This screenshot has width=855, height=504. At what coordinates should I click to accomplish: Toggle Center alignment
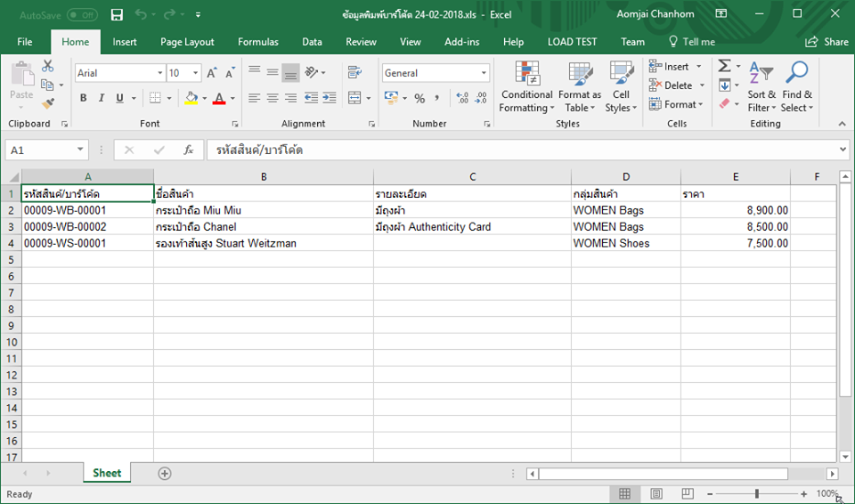pos(273,98)
